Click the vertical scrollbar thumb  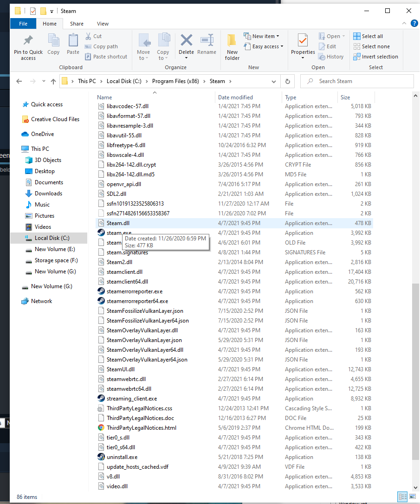pos(415,371)
